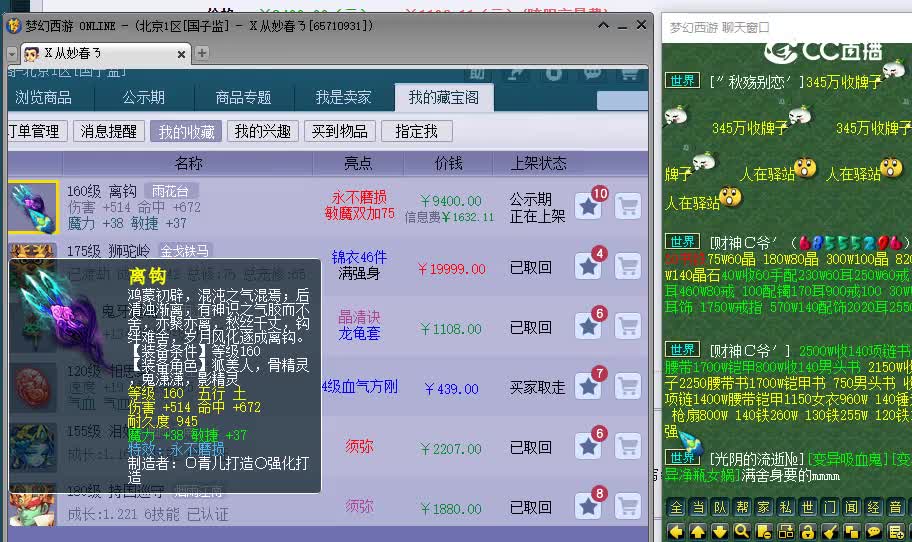The image size is (912, 542).
Task: View 买到物品 button
Action: [x=340, y=131]
